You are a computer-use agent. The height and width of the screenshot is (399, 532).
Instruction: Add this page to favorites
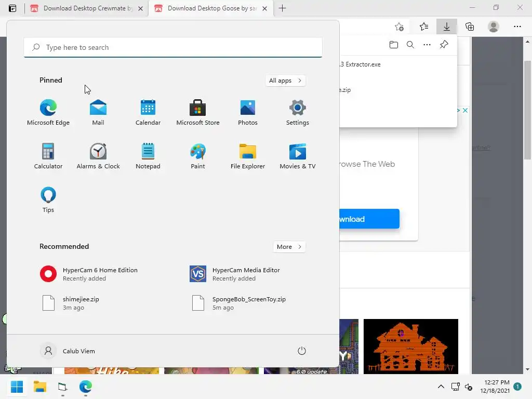pos(400,27)
